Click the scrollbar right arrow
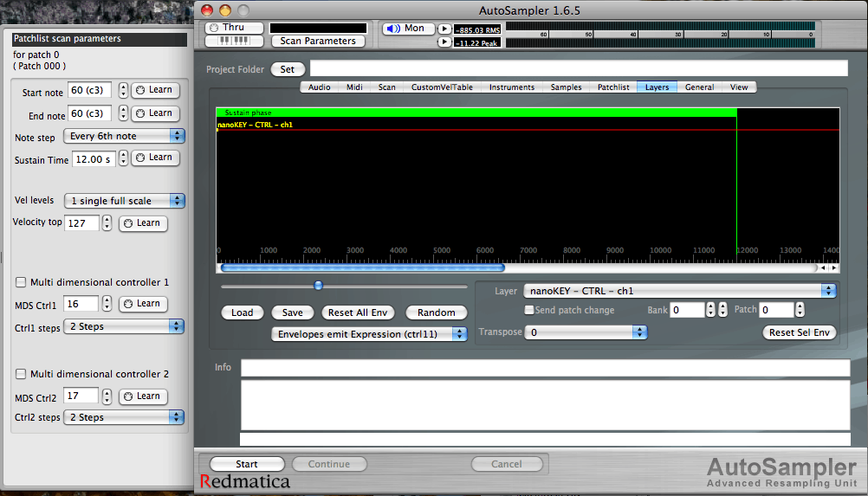 [x=833, y=267]
